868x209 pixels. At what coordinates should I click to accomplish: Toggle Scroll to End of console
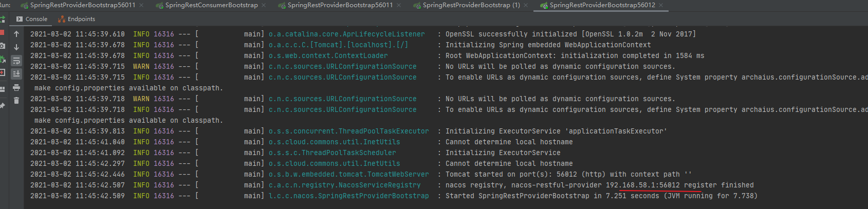coord(16,74)
